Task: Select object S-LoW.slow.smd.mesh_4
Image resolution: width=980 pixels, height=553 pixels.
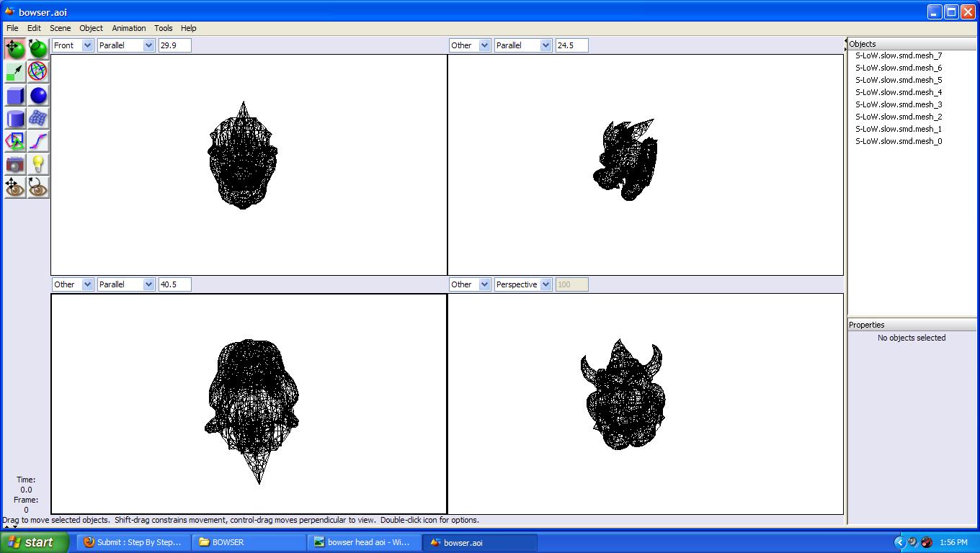Action: click(899, 92)
